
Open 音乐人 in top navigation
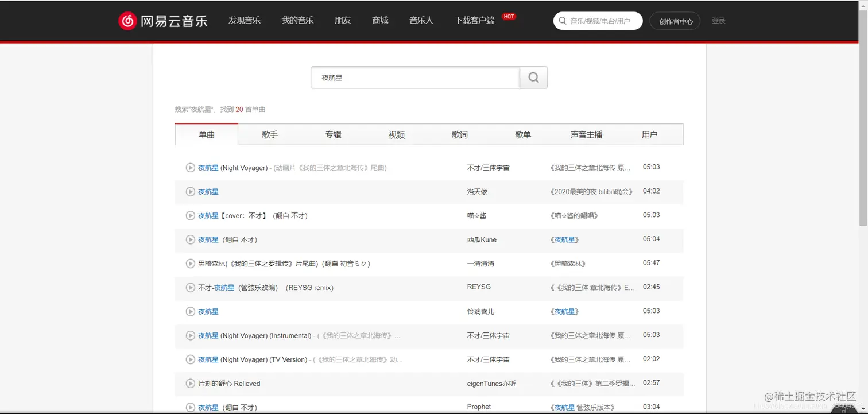click(421, 20)
